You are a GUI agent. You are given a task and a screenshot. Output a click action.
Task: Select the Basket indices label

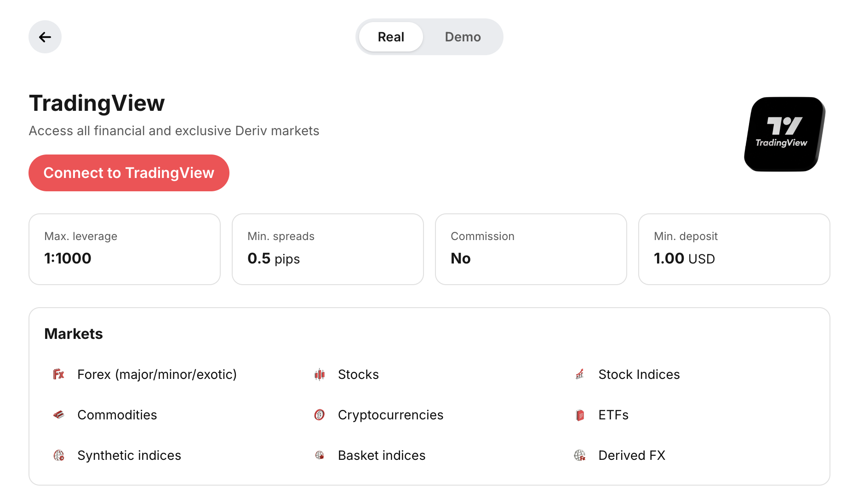[382, 455]
